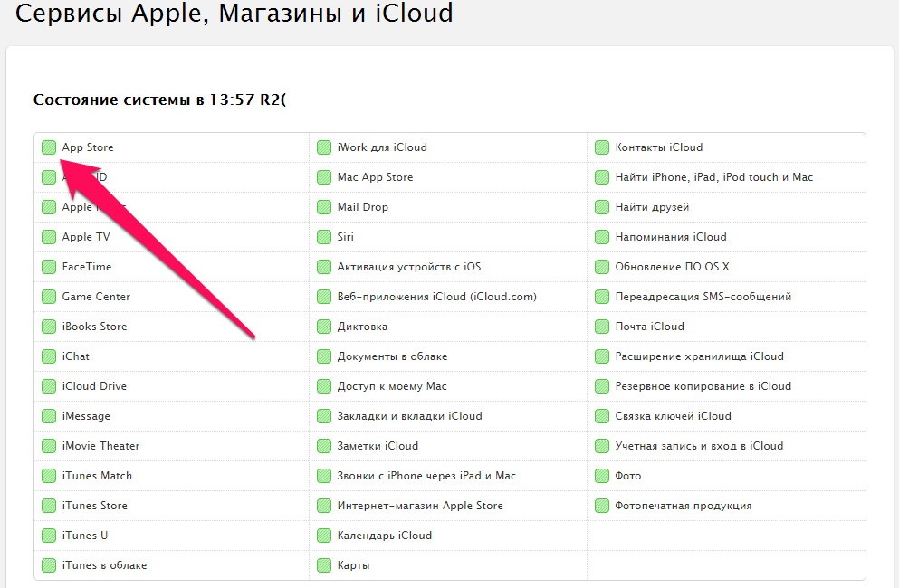Click the iMovie Theater text
The height and width of the screenshot is (588, 899).
(100, 445)
